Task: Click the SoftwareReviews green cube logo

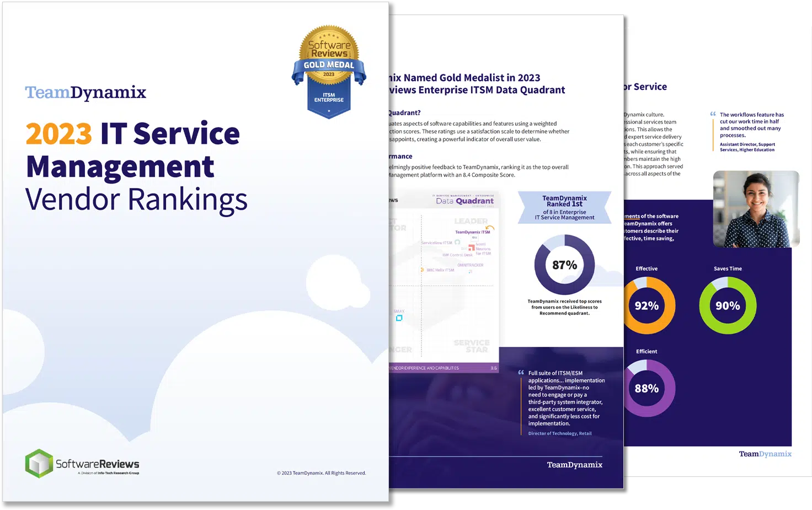Action: tap(39, 463)
